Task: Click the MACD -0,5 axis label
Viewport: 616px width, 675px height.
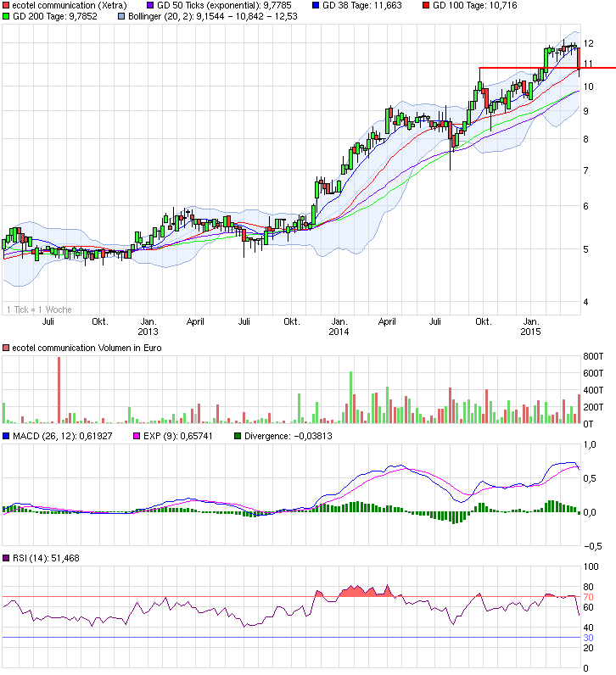Action: tap(593, 546)
